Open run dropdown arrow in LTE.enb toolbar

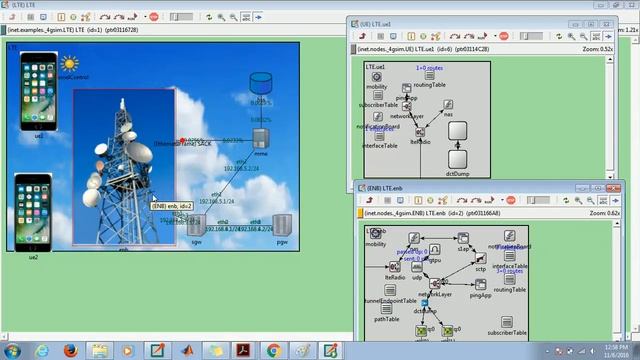pyautogui.click(x=502, y=200)
